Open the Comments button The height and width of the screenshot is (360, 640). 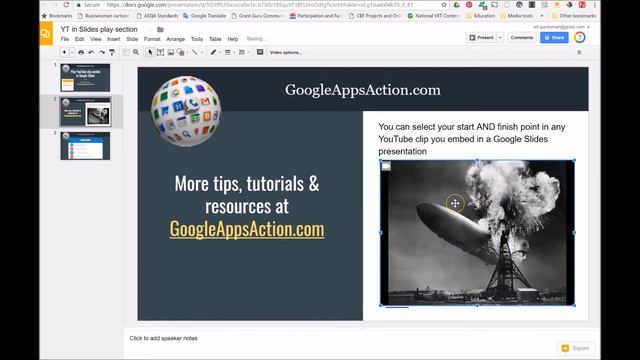(x=522, y=38)
